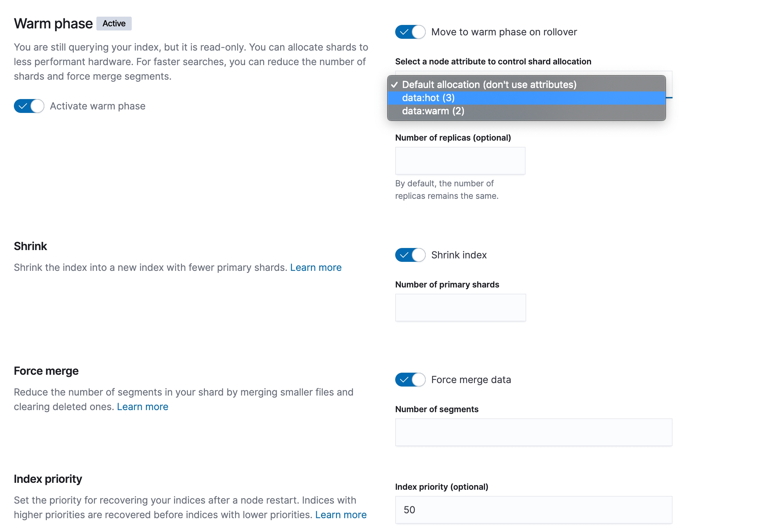Disable Move to warm phase on rollover

410,32
